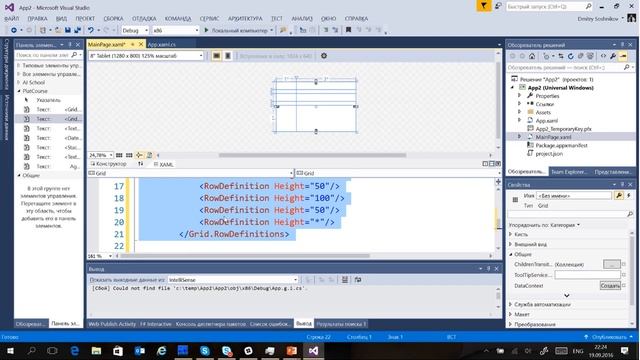
Task: Select MainPage.xaml in Solution Explorer
Action: pyautogui.click(x=553, y=137)
